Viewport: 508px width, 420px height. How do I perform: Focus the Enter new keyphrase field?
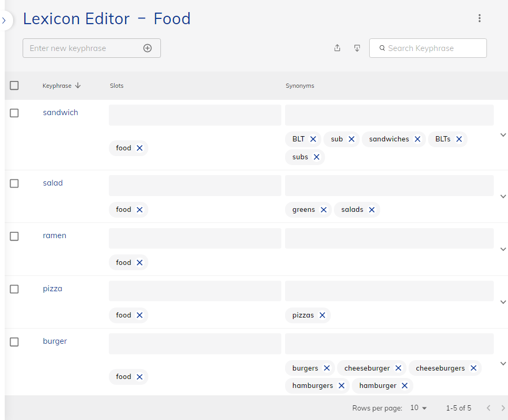[92, 48]
